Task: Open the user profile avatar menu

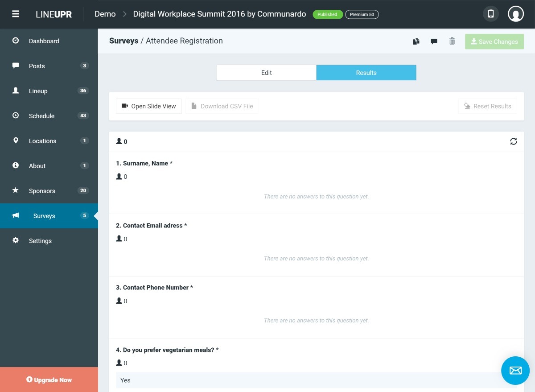Action: 516,13
